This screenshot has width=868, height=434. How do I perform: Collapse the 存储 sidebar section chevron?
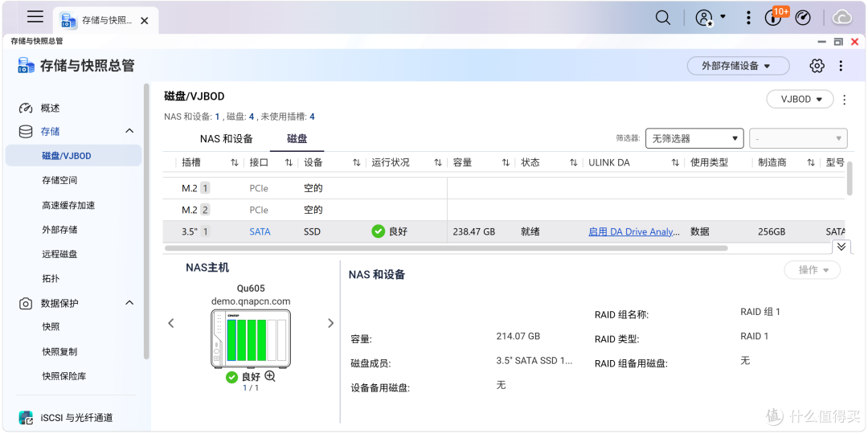(129, 131)
